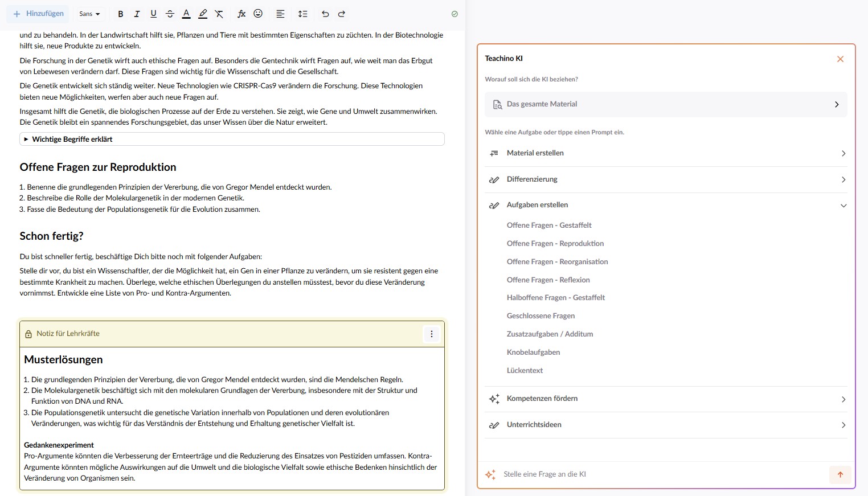868x496 pixels.
Task: Clear text formatting
Action: 219,14
